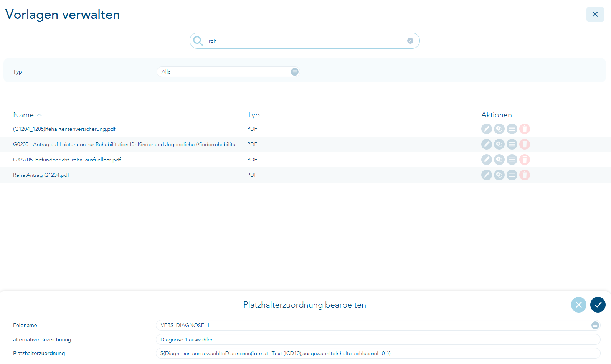Close the Vorlagen verwalten dialog
This screenshot has height=364, width=611.
click(595, 14)
